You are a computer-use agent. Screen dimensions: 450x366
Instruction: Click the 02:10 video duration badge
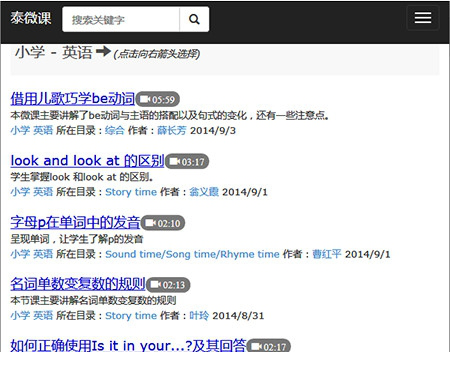pyautogui.click(x=163, y=223)
